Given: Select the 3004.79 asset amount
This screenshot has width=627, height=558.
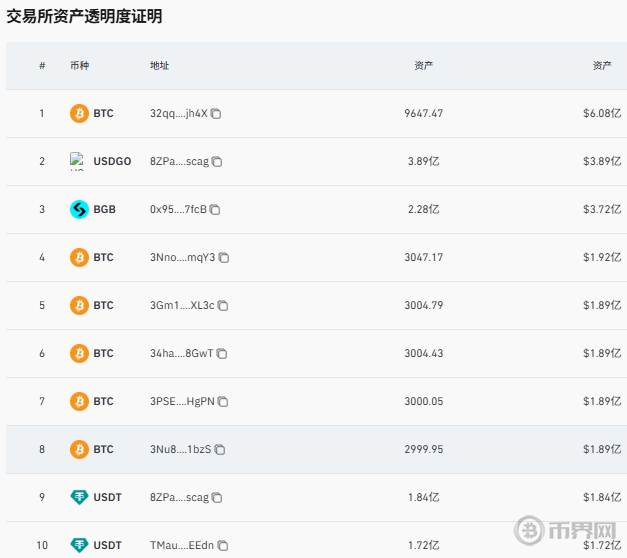Looking at the screenshot, I should [x=423, y=306].
